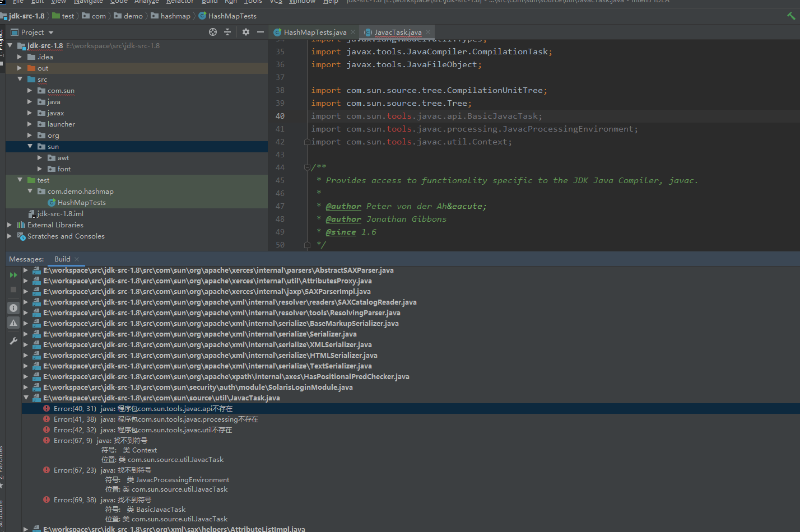Toggle the show information messages button
Image resolution: width=800 pixels, height=532 pixels.
point(13,308)
